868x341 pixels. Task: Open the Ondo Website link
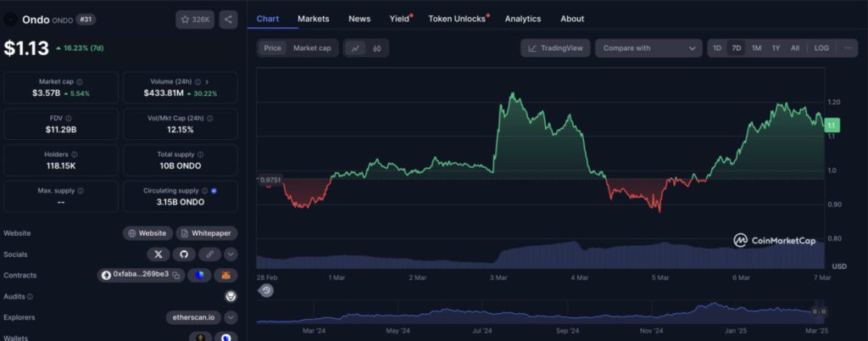pyautogui.click(x=147, y=233)
